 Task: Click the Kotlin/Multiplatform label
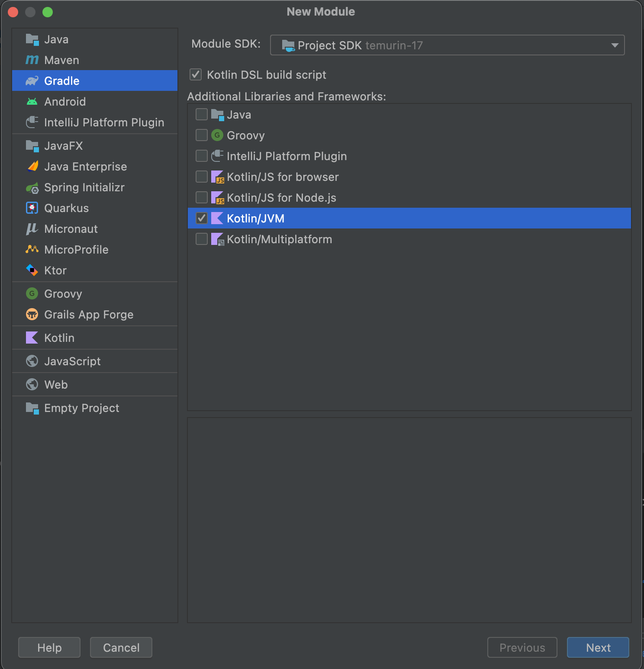280,239
